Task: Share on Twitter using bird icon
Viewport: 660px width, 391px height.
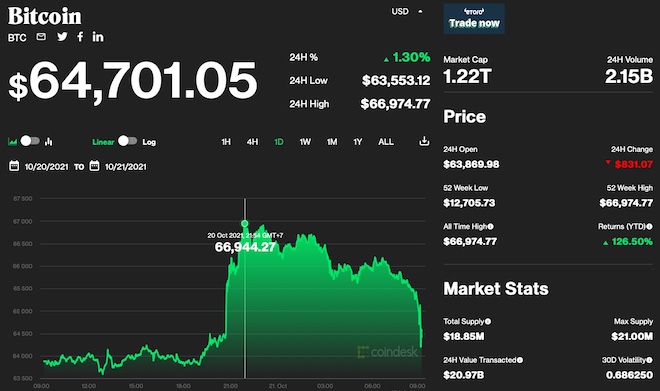Action: coord(62,37)
